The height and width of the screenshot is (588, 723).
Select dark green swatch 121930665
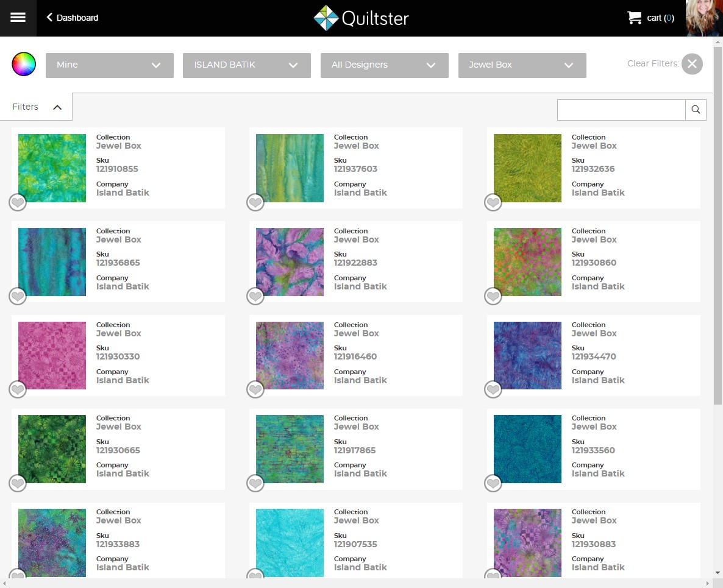coord(52,449)
